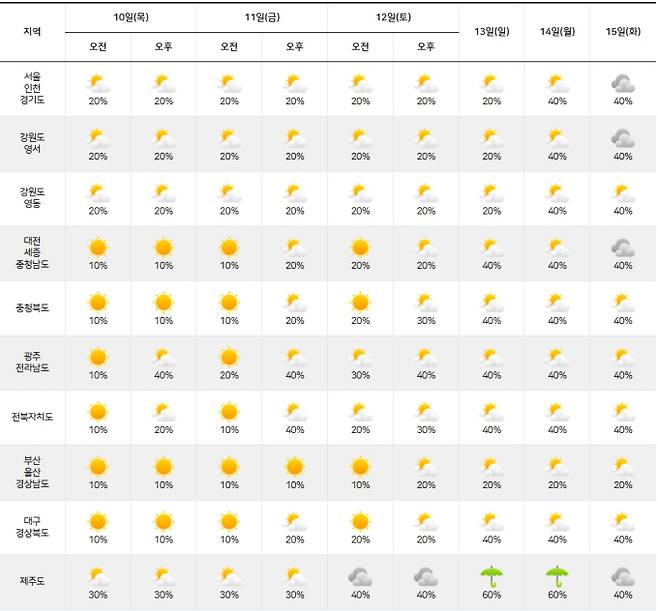Select the 11일(금) date header

click(262, 17)
